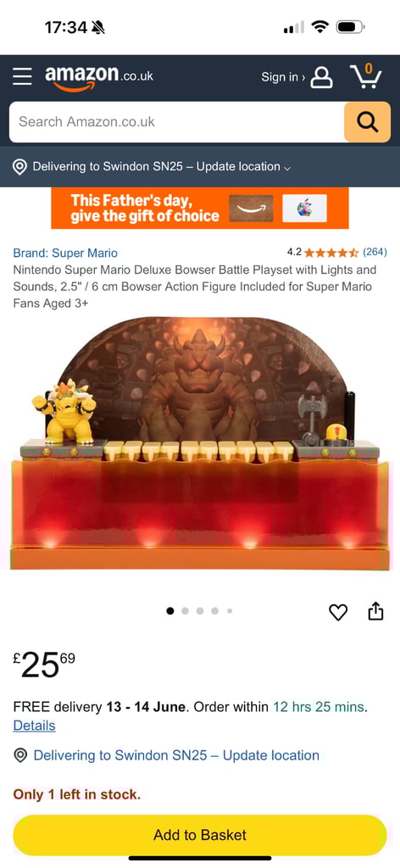Open the account profile icon
Image resolution: width=400 pixels, height=868 pixels.
[x=321, y=77]
